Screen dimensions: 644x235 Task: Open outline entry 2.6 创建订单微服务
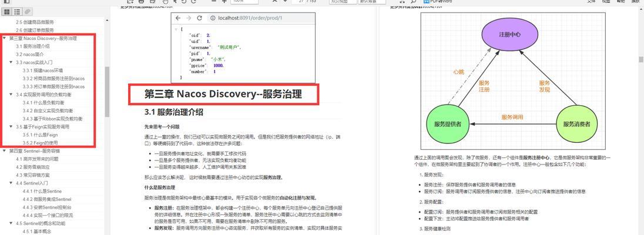click(x=35, y=30)
